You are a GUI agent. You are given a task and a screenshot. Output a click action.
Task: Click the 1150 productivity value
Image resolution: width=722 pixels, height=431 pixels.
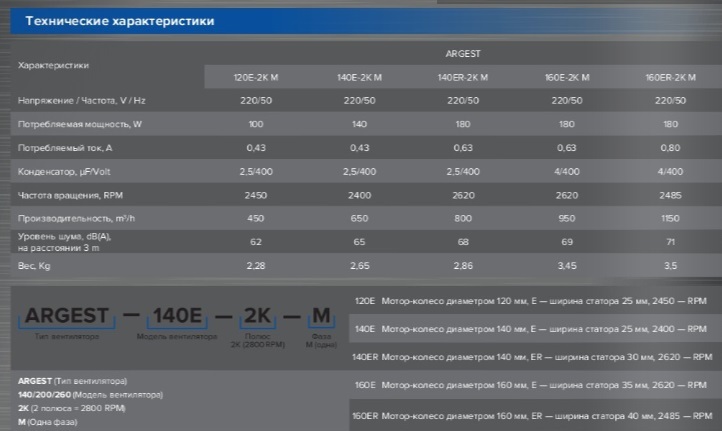pyautogui.click(x=671, y=218)
